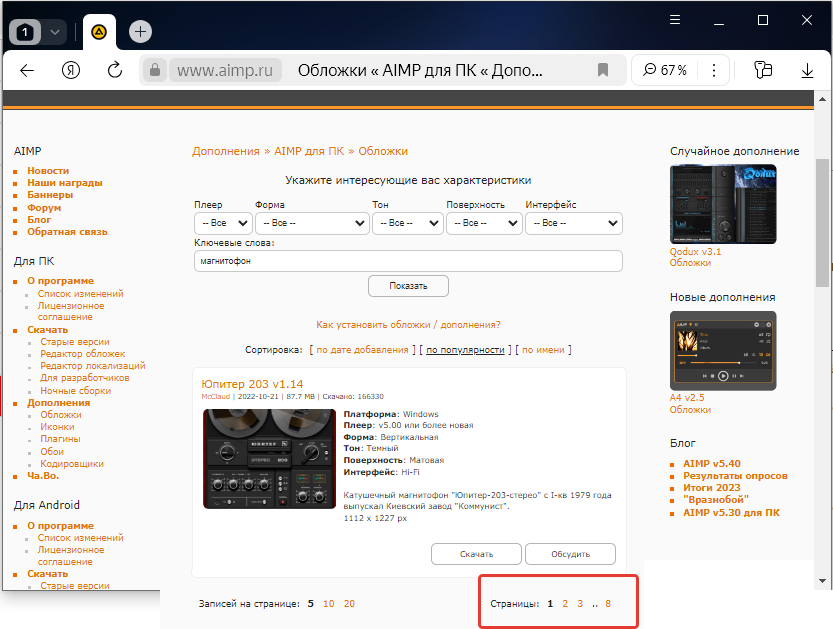Image resolution: width=833 pixels, height=629 pixels.
Task: Open the Новости sidebar link
Action: pyautogui.click(x=48, y=171)
